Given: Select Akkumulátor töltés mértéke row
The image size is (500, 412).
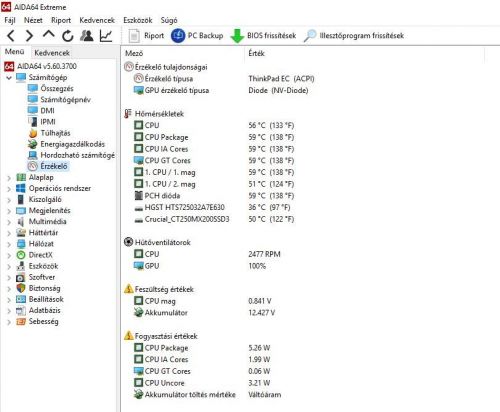Looking at the screenshot, I should point(207,395).
